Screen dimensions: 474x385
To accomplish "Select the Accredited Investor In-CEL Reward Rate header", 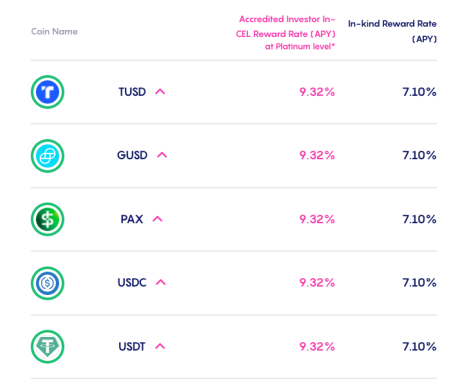I will coord(285,33).
